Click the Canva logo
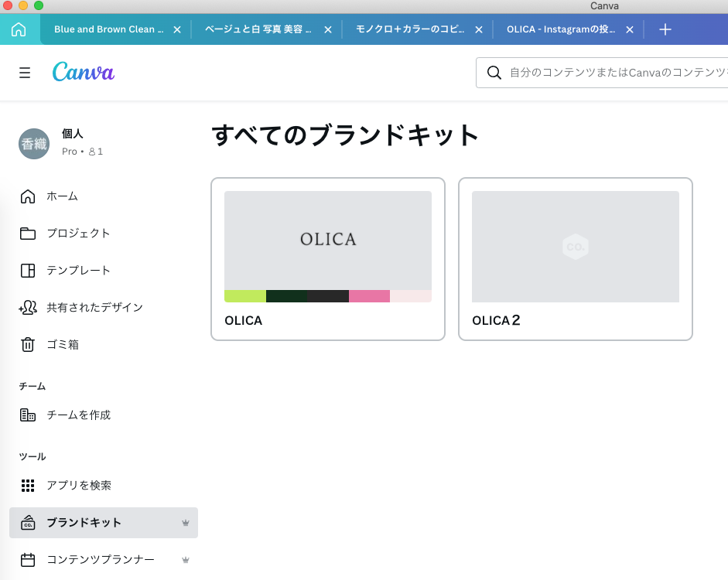The width and height of the screenshot is (728, 580). [83, 72]
